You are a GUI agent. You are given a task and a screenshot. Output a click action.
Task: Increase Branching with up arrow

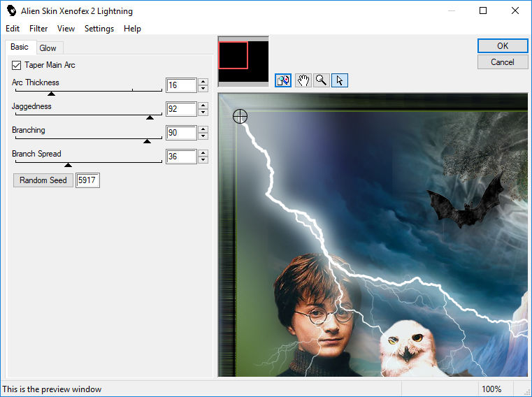coord(203,129)
